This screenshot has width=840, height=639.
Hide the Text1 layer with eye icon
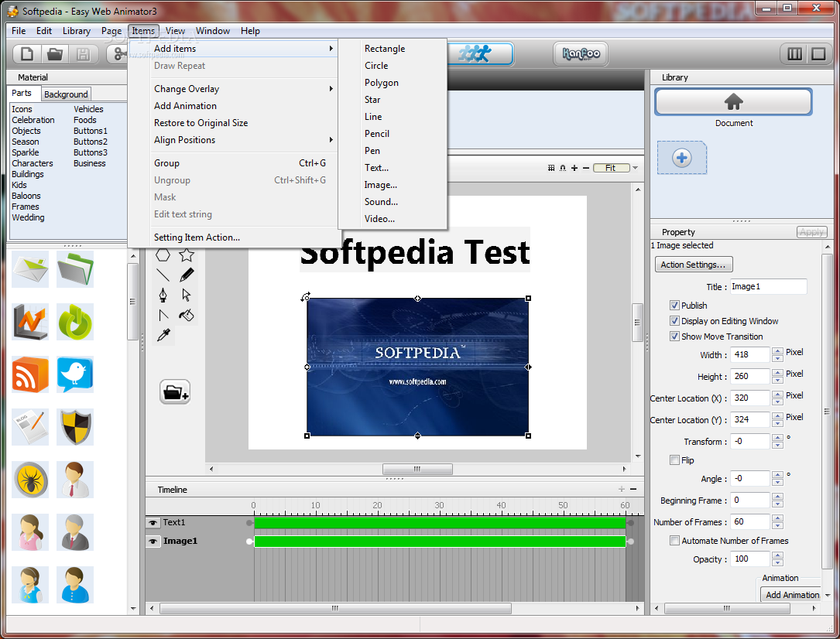153,523
